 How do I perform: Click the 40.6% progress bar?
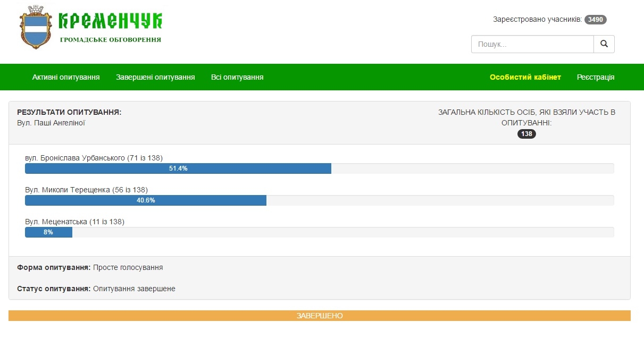(x=146, y=200)
